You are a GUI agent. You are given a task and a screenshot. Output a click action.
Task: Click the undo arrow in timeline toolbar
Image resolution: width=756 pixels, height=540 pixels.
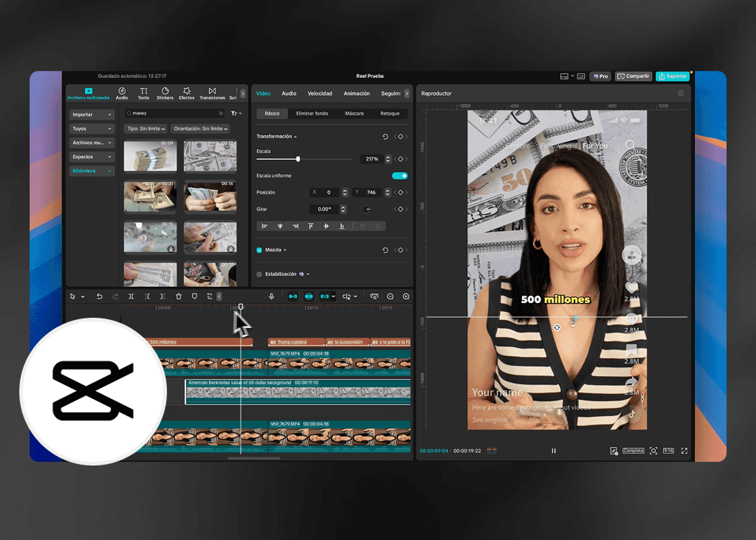click(x=99, y=296)
